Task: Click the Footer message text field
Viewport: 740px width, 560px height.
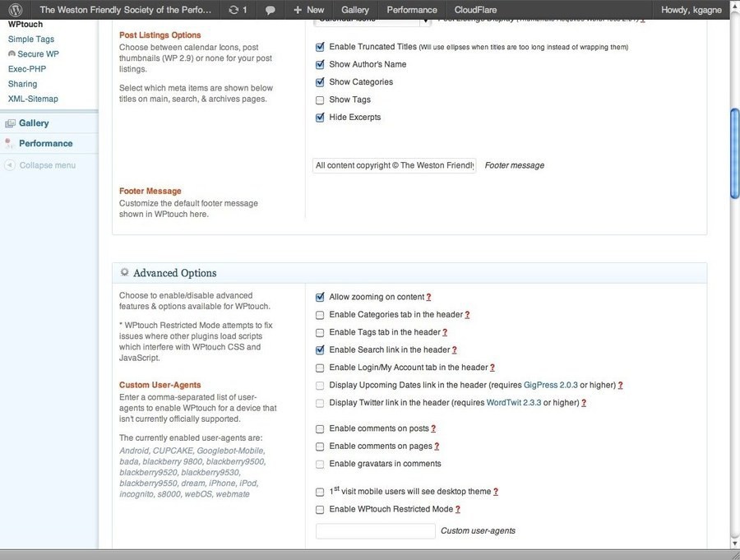Action: click(395, 165)
